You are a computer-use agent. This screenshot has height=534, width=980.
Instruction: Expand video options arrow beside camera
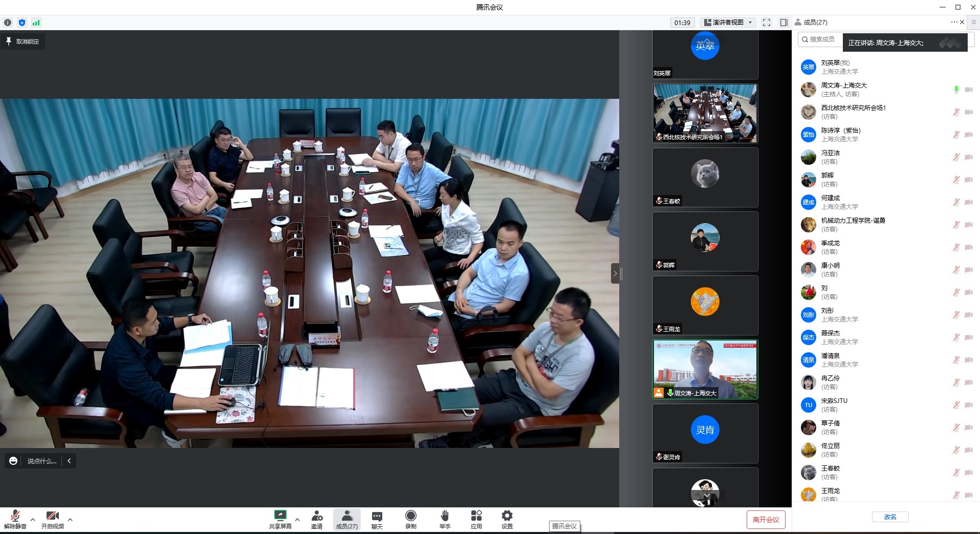70,519
